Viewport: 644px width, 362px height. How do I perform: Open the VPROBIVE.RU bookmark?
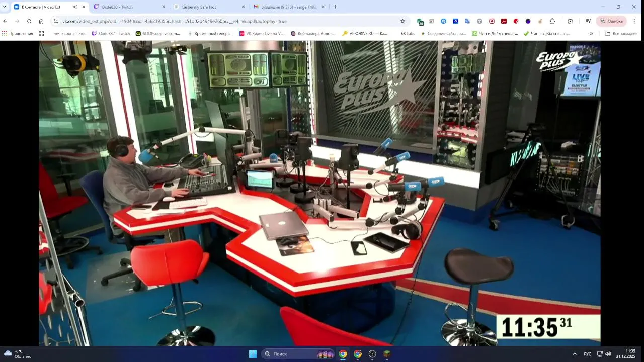[365, 34]
